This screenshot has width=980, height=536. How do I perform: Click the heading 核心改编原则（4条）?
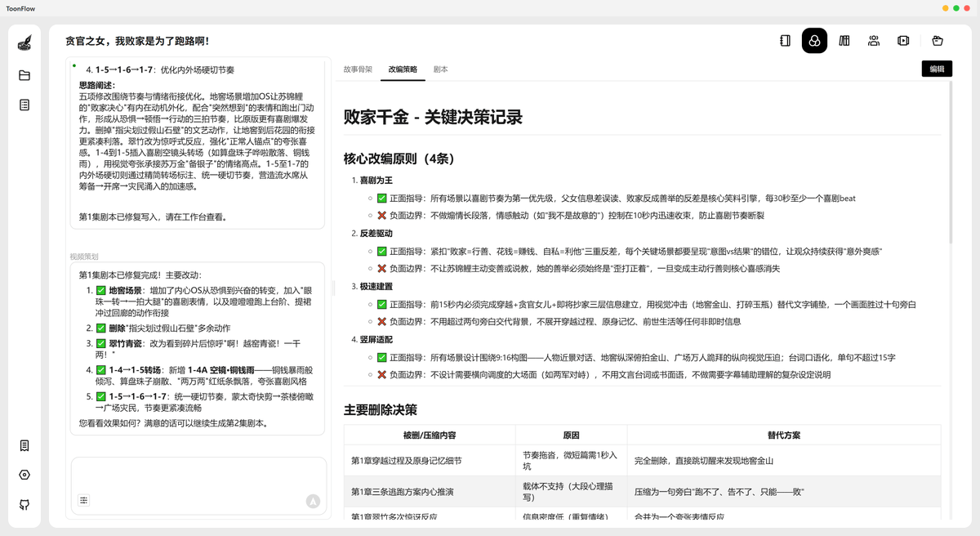[399, 159]
